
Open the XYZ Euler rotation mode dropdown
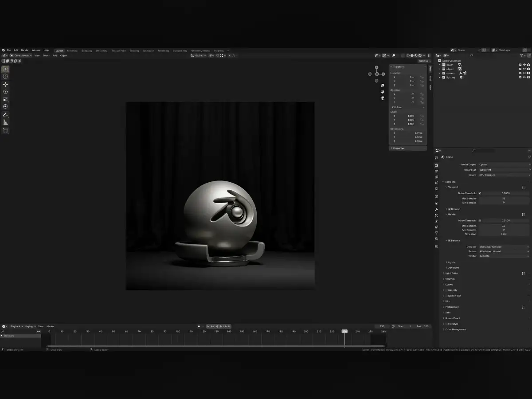407,107
